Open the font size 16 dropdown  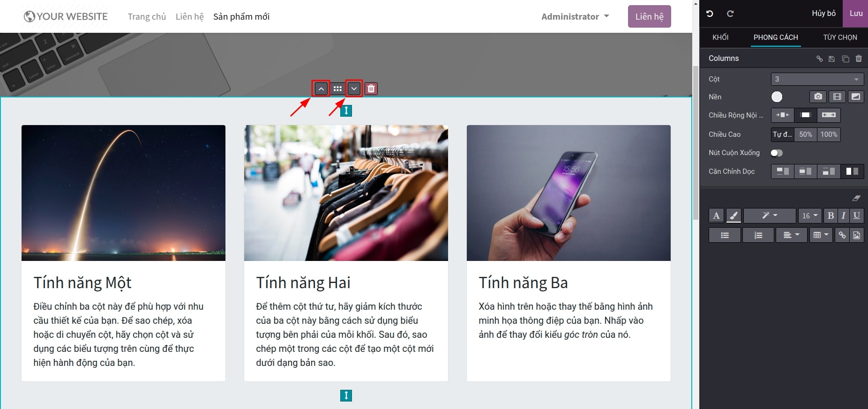(x=809, y=216)
